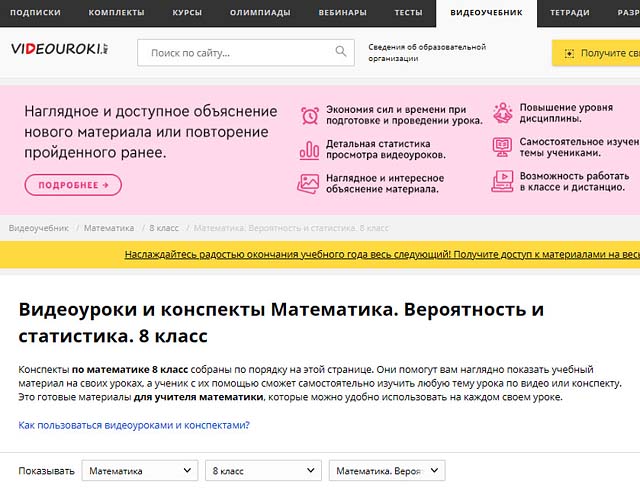Viewport: 640px width, 488px height.
Task: Open the Олимпиады menu item
Action: [x=260, y=13]
